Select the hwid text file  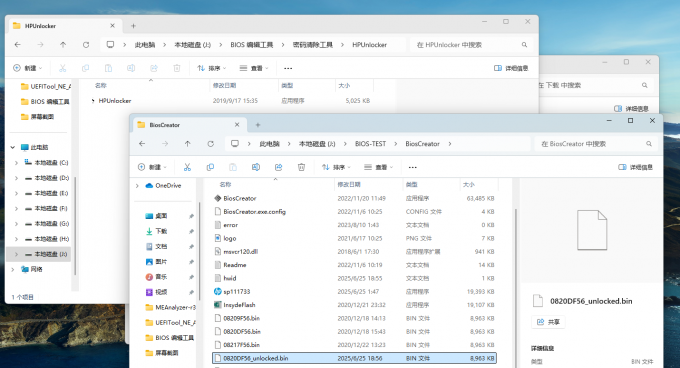click(x=230, y=278)
